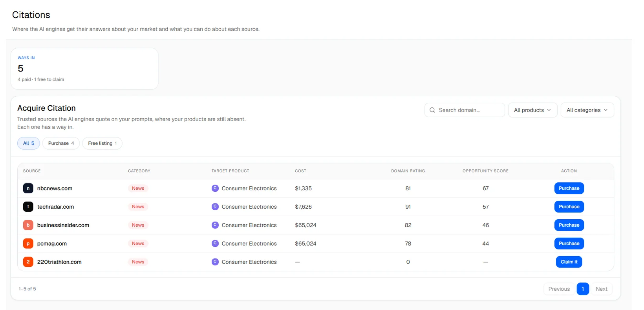This screenshot has height=310, width=644.
Task: Click the News tag in techradar.com row
Action: point(138,207)
